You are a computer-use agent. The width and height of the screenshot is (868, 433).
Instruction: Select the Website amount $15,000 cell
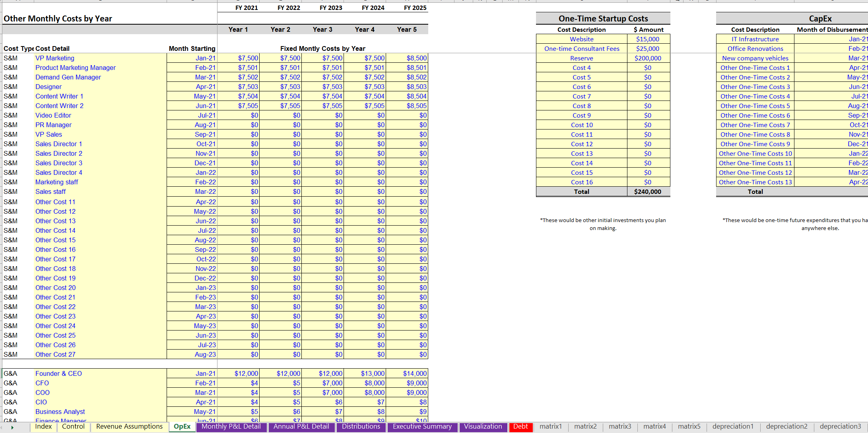coord(648,39)
